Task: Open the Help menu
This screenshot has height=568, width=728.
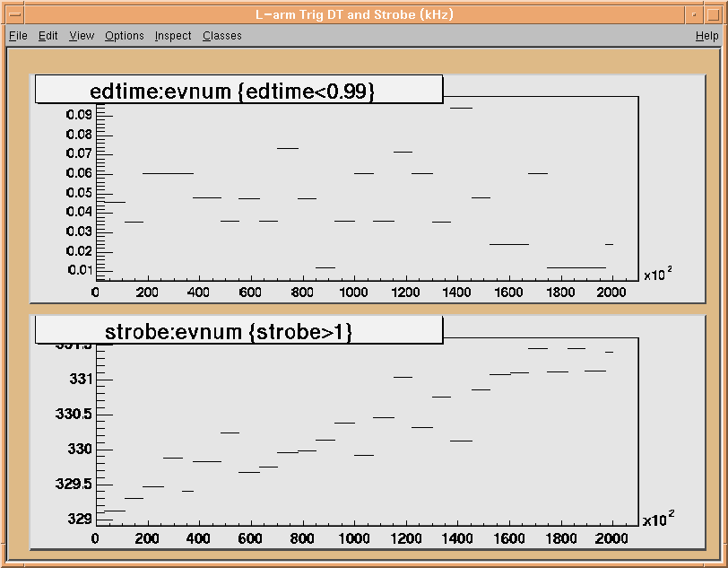Action: pos(706,36)
